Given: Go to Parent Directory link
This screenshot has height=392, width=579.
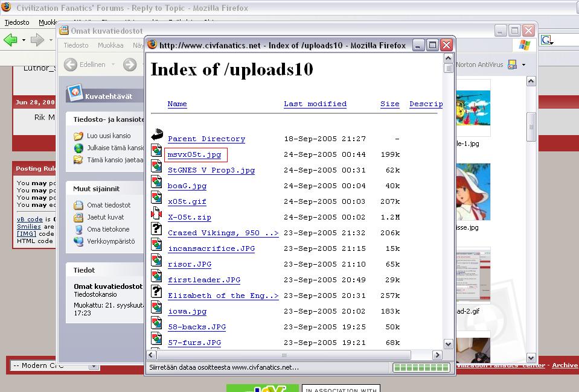Looking at the screenshot, I should point(206,139).
